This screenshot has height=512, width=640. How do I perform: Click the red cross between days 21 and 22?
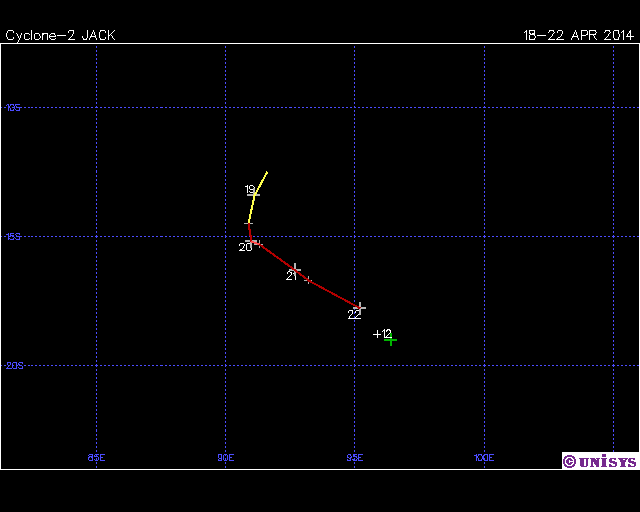[x=308, y=280]
